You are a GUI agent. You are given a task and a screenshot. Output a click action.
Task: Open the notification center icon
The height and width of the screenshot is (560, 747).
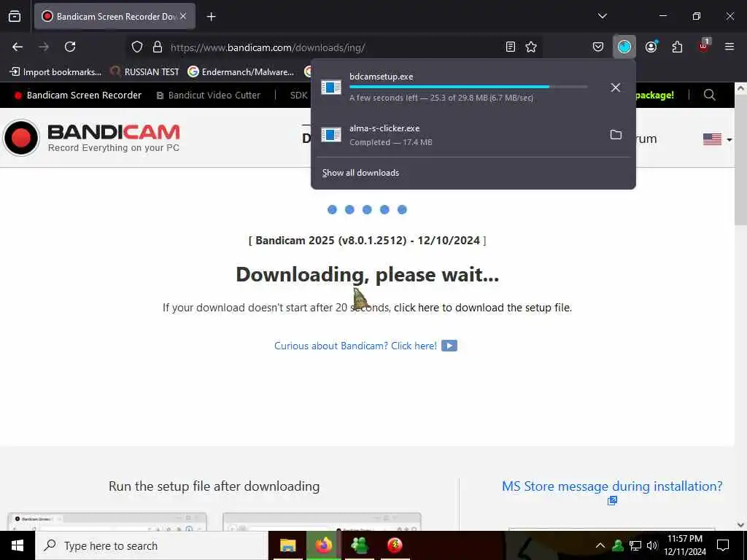(723, 545)
